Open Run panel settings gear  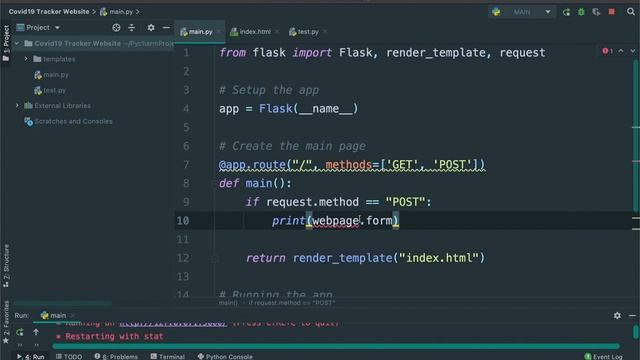(617, 316)
